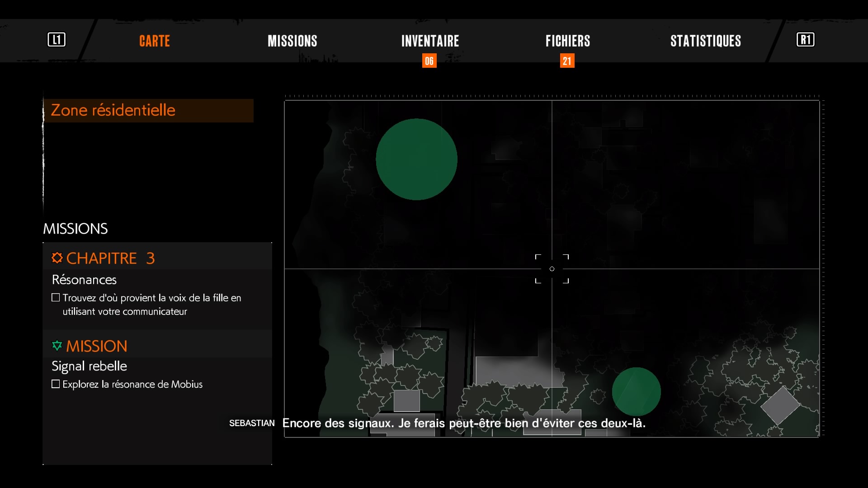Screen dimensions: 868x488
Task: Toggle the 'Trouvez d'où provient la voix' objective checkbox
Action: (56, 298)
